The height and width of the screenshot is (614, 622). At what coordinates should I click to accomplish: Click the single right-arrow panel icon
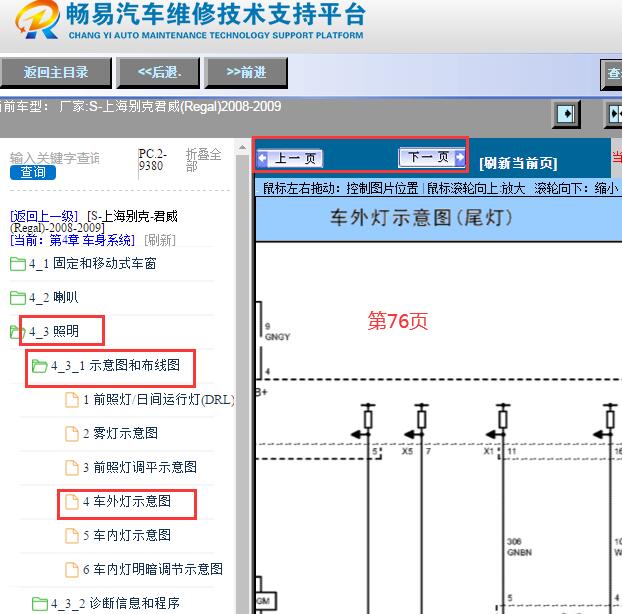pyautogui.click(x=566, y=114)
